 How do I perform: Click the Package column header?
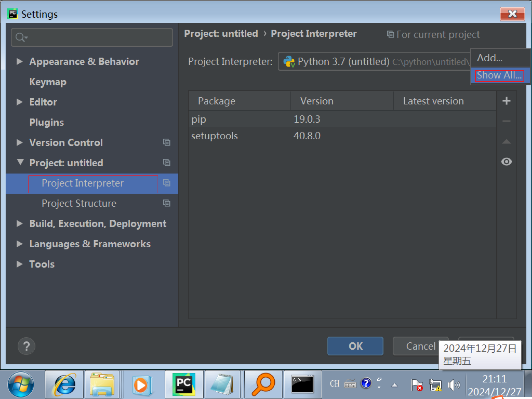tap(240, 101)
